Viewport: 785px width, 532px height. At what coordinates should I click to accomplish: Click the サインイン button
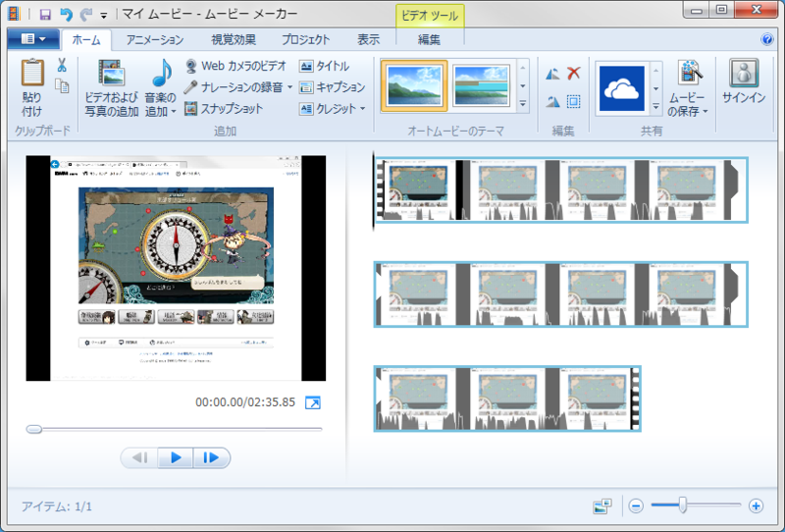click(744, 81)
